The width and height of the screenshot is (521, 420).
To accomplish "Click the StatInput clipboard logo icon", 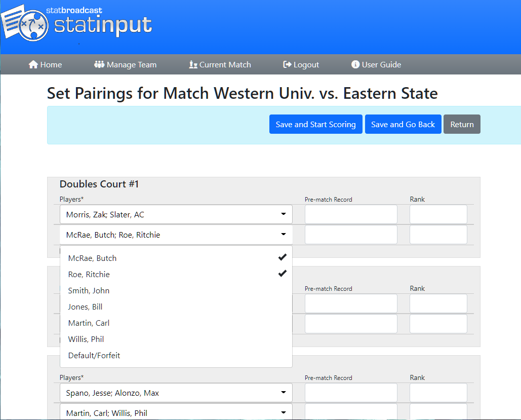I will pos(24,23).
